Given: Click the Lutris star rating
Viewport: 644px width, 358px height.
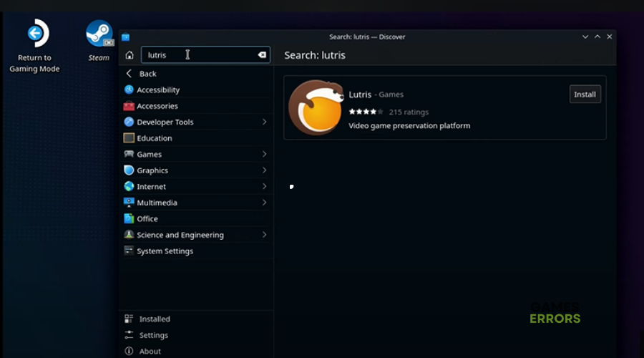Looking at the screenshot, I should [366, 112].
